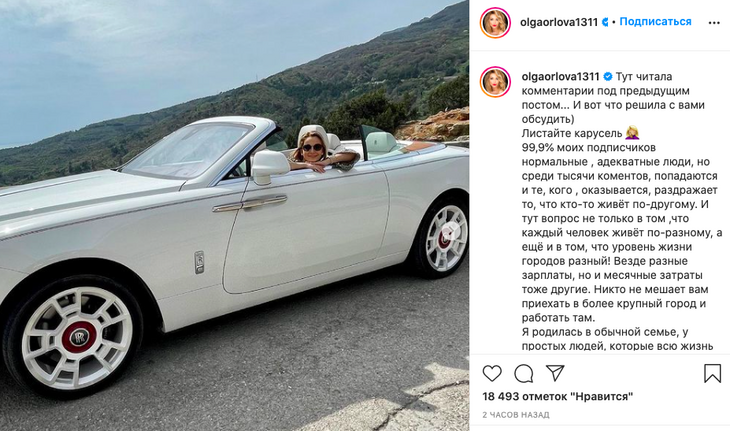Click the verified badge in the post header

coord(605,22)
